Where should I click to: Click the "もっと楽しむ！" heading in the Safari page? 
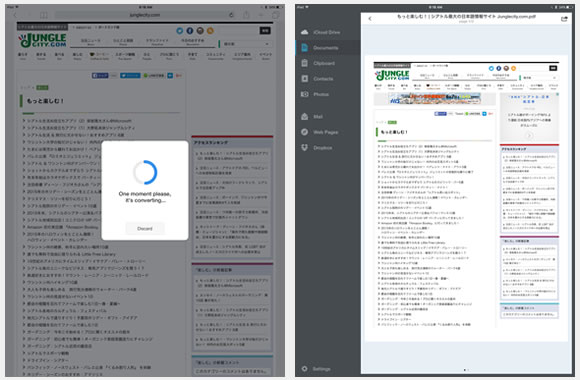pyautogui.click(x=45, y=101)
